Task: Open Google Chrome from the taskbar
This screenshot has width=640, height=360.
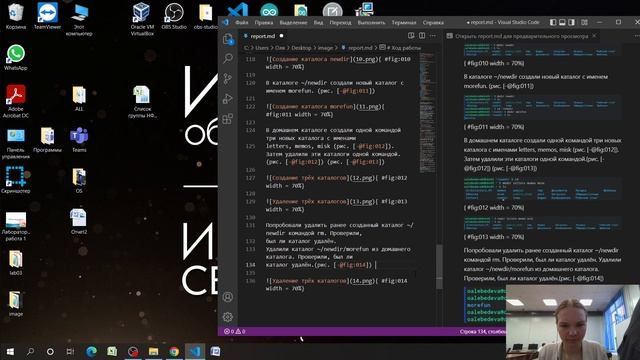Action: (x=174, y=351)
